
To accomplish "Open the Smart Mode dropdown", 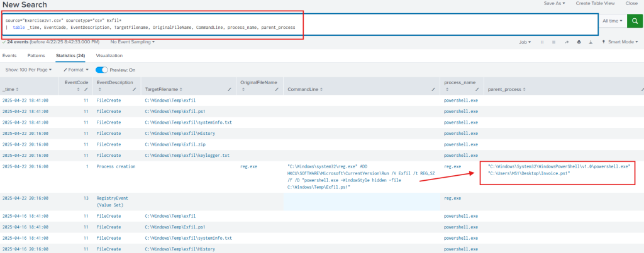I will pyautogui.click(x=621, y=42).
